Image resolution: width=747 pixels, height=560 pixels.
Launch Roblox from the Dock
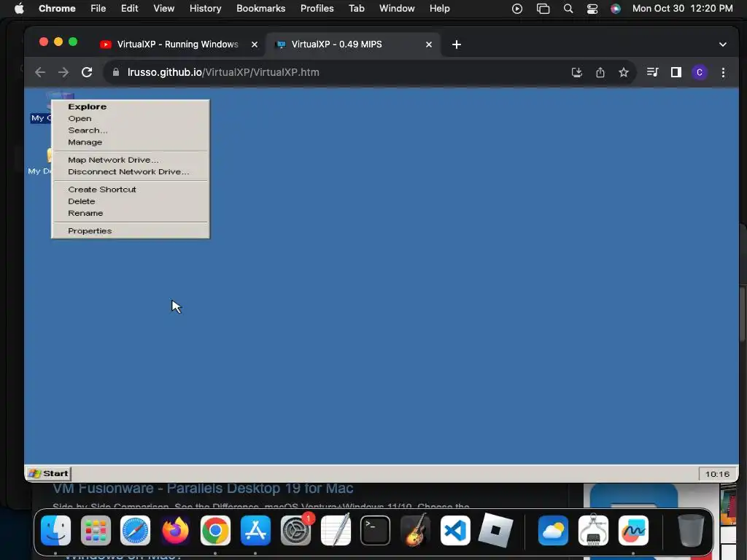[x=495, y=531]
